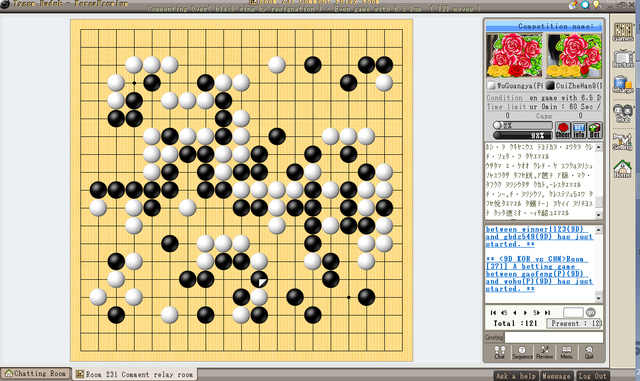This screenshot has width=640, height=381.
Task: Step back five moves
Action: coord(504,312)
